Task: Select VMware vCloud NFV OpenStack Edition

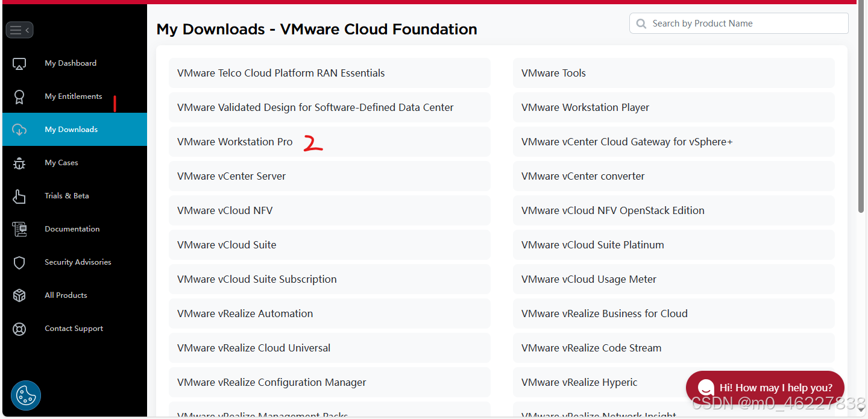Action: point(674,210)
